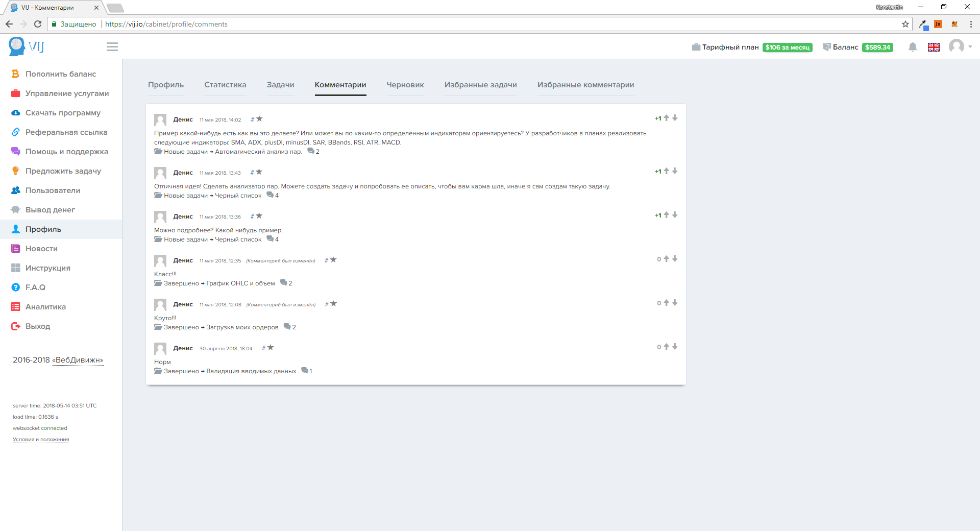980x531 pixels.
Task: Upvote Денис's 14:02 comment
Action: pyautogui.click(x=666, y=118)
